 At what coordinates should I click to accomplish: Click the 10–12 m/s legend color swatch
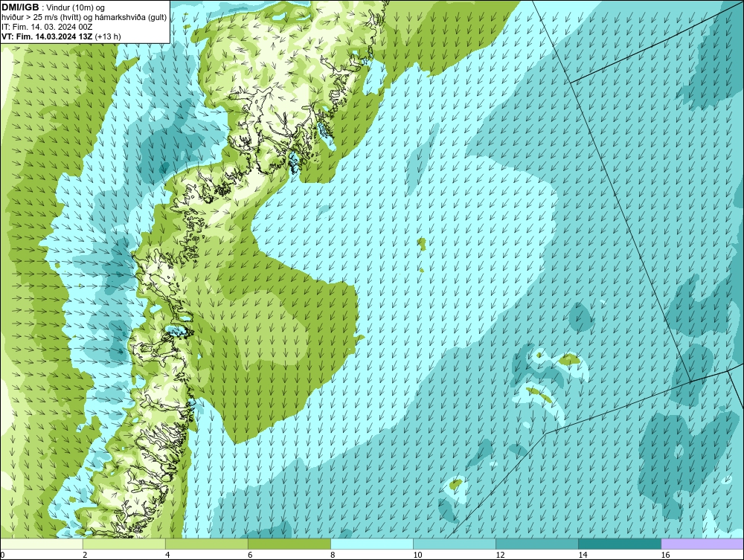455,544
